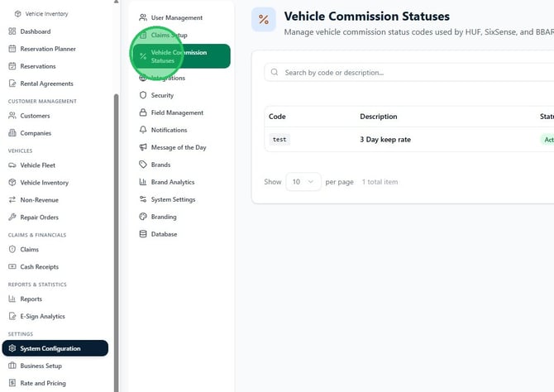Viewport: 554px width, 392px height.
Task: Click the Security shield icon
Action: [x=143, y=95]
